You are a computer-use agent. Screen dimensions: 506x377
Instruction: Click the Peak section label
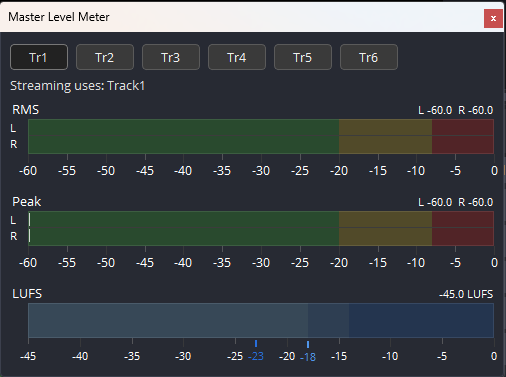coord(27,202)
